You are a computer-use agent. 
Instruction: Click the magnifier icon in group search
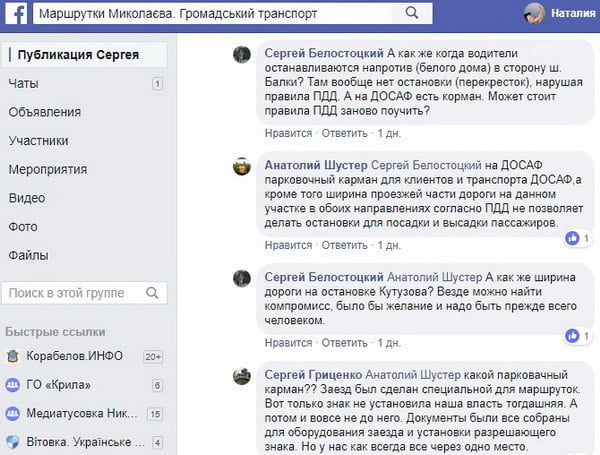pos(152,293)
